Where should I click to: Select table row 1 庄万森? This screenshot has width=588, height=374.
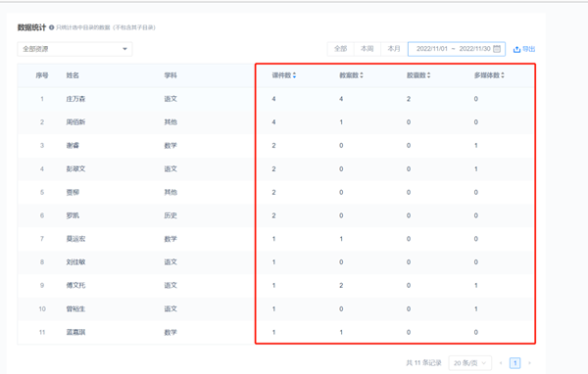point(275,99)
